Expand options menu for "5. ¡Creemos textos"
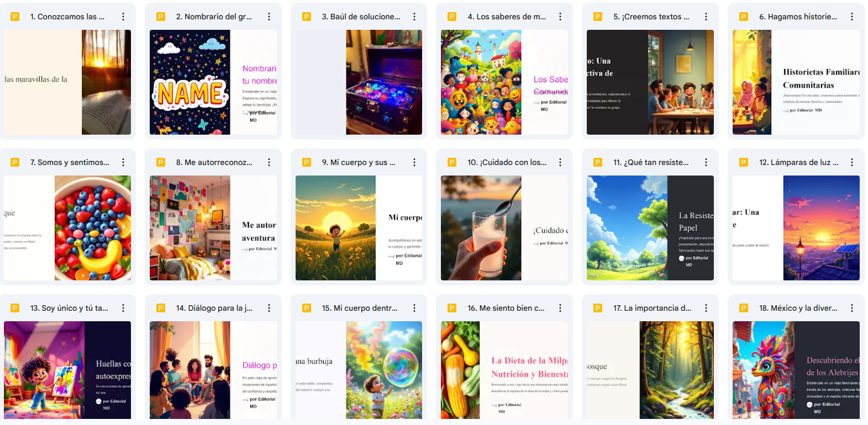 click(706, 17)
